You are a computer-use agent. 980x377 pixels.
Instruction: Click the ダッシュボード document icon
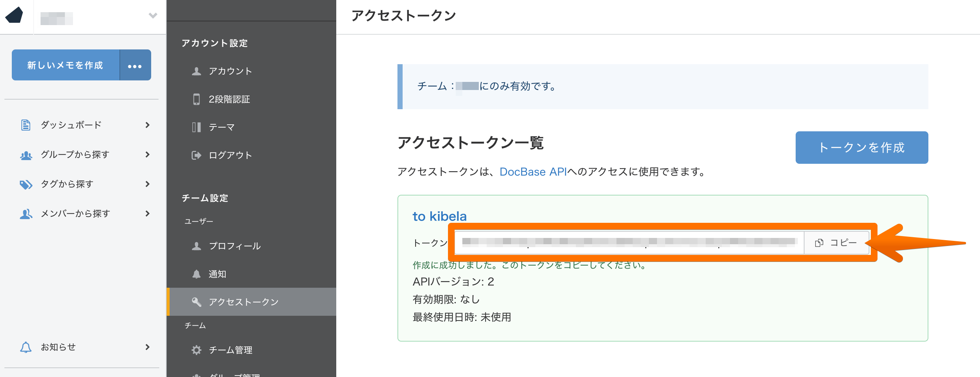click(25, 125)
